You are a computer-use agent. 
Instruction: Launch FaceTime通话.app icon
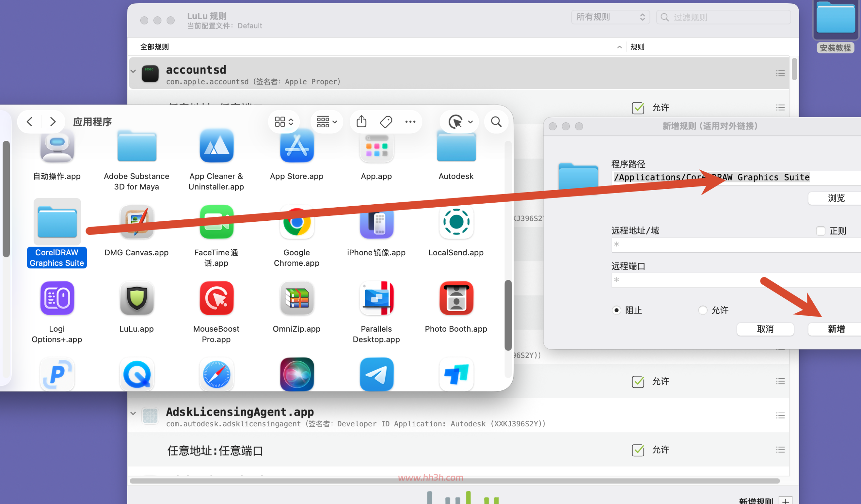click(217, 222)
